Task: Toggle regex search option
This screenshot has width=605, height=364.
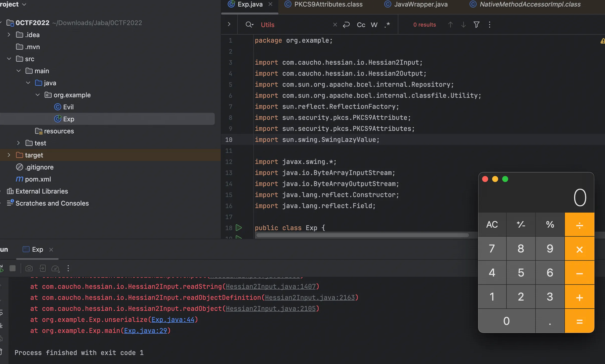Action: click(387, 25)
